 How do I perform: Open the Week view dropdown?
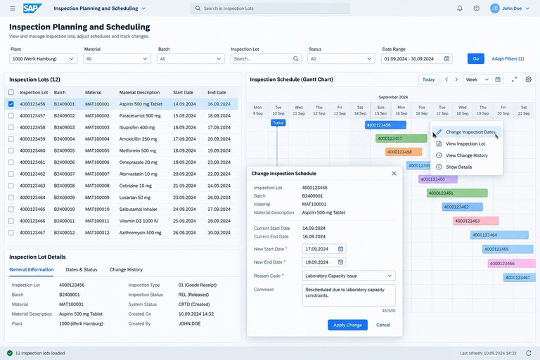pos(477,80)
